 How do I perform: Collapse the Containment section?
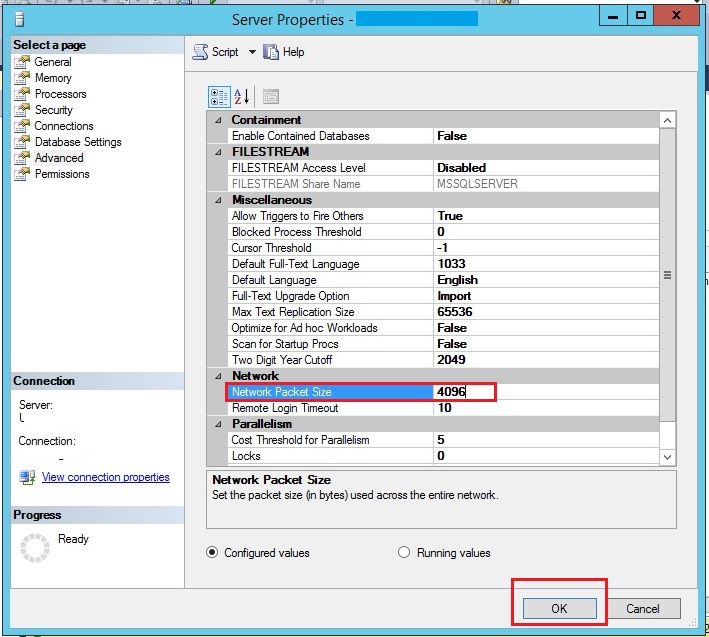pos(218,120)
